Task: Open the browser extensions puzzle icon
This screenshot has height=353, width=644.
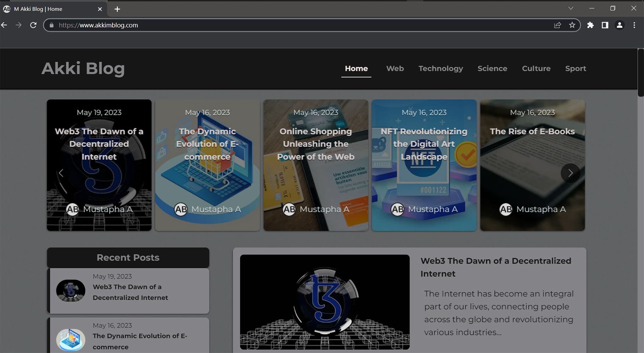Action: coord(590,25)
